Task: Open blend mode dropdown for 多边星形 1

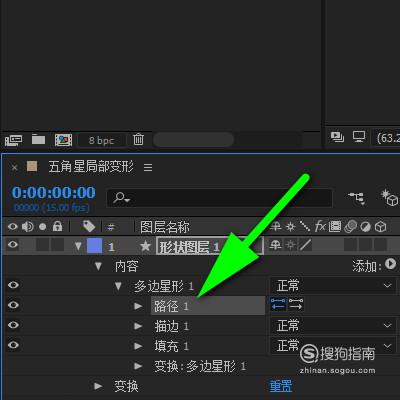Action: 333,286
